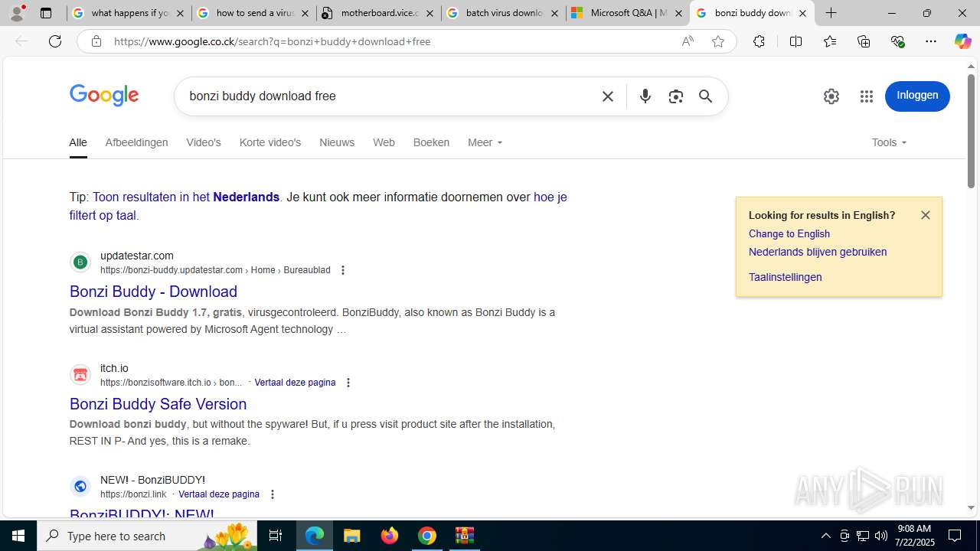Screen dimensions: 980x551
Task: Open more options for itch.io result
Action: click(348, 383)
